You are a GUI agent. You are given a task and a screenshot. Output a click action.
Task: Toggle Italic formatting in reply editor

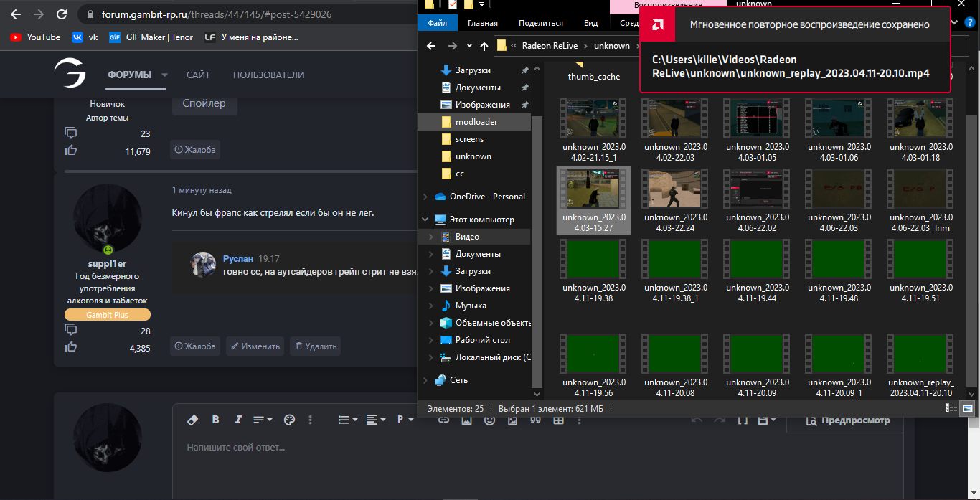238,420
